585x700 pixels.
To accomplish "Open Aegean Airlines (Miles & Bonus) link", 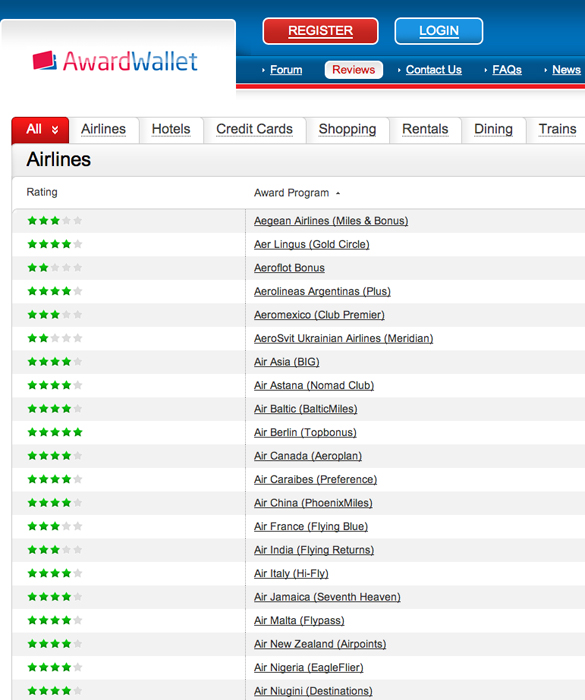I will 331,221.
